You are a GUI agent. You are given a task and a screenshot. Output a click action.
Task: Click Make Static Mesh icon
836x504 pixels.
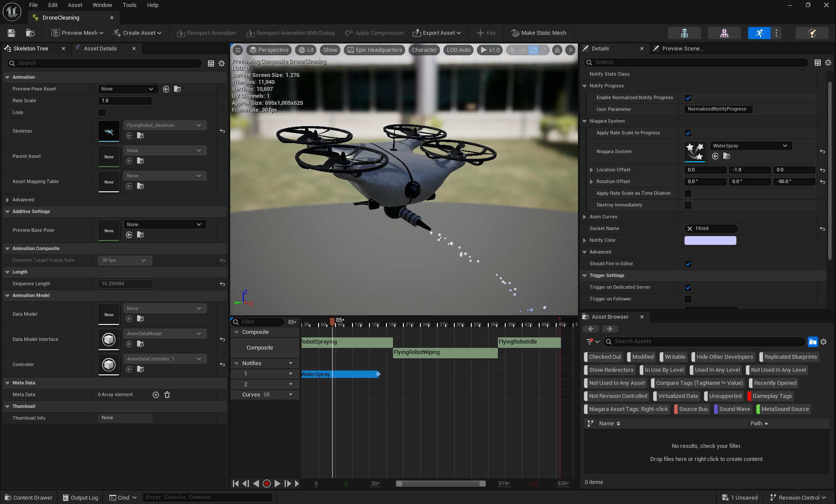[515, 33]
